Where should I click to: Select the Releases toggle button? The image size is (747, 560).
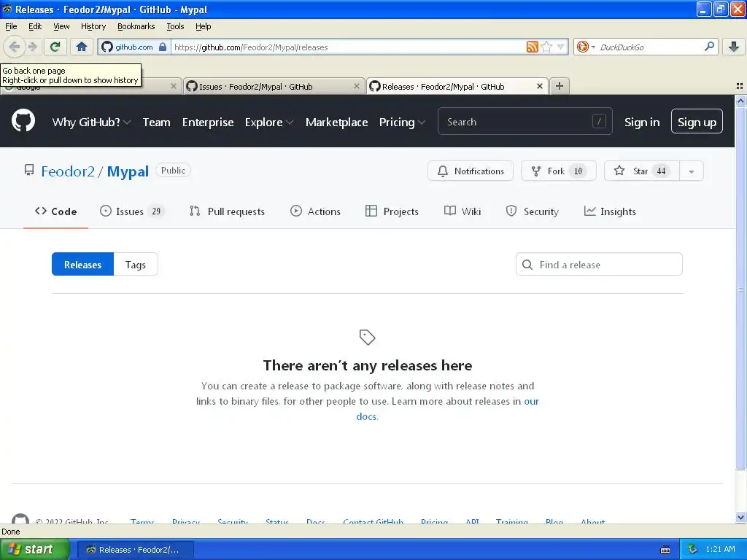[x=83, y=264]
